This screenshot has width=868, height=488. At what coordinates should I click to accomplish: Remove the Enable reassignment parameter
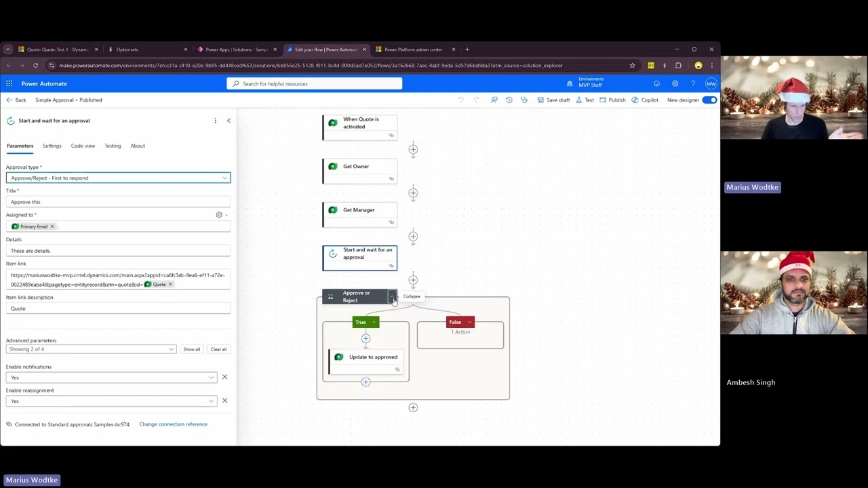[x=224, y=401]
